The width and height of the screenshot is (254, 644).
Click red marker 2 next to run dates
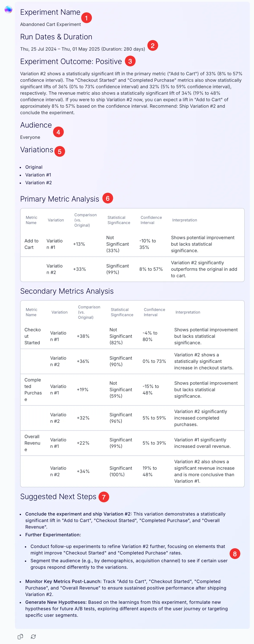[x=153, y=45]
